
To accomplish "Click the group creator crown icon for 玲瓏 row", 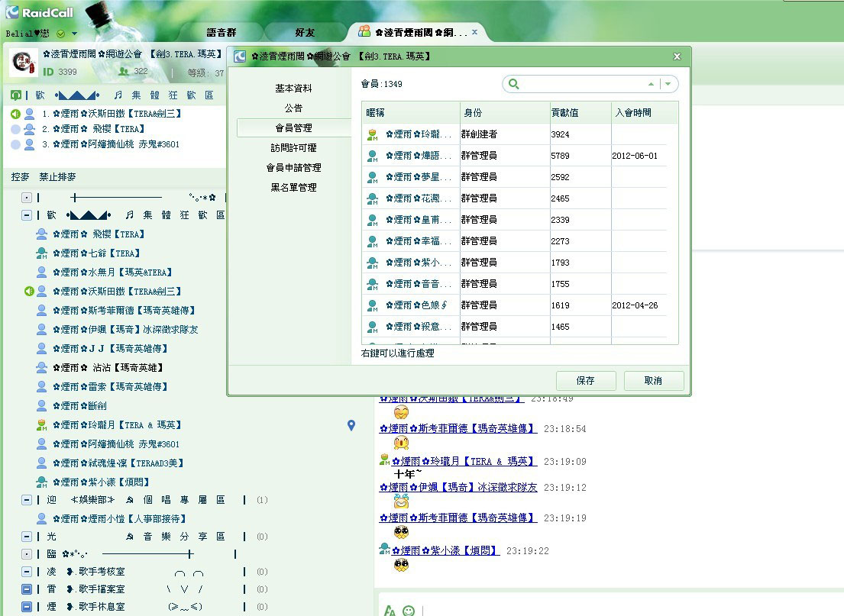I will (373, 134).
